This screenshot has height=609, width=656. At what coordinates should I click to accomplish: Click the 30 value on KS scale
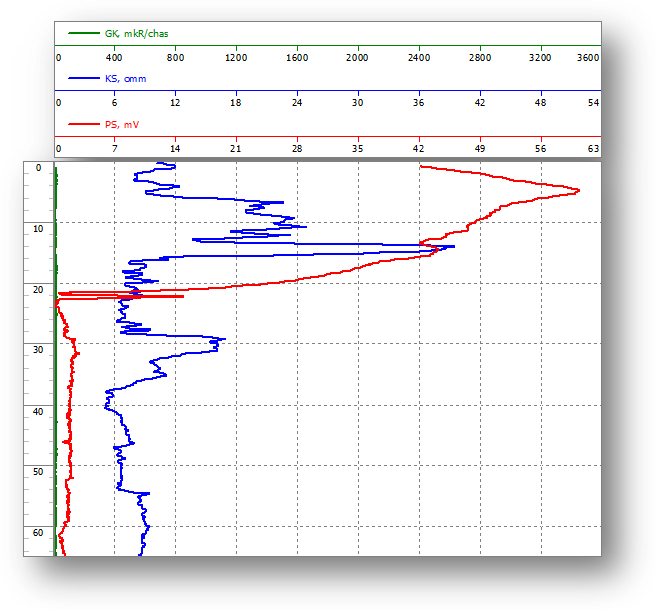pos(357,103)
